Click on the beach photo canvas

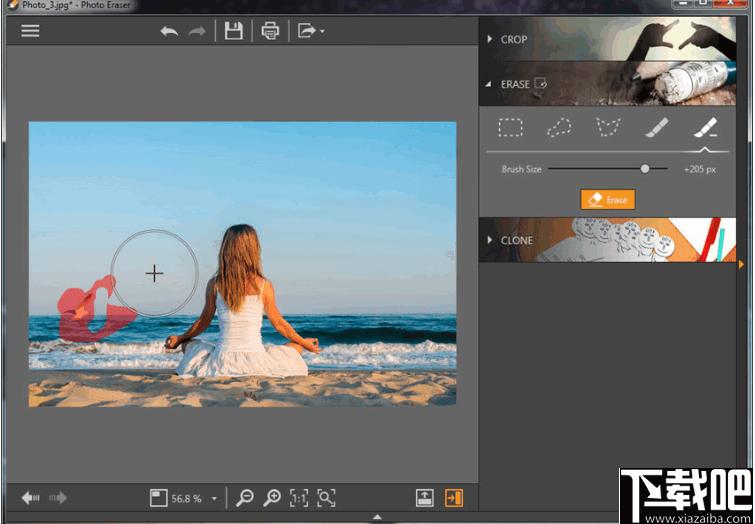[242, 264]
